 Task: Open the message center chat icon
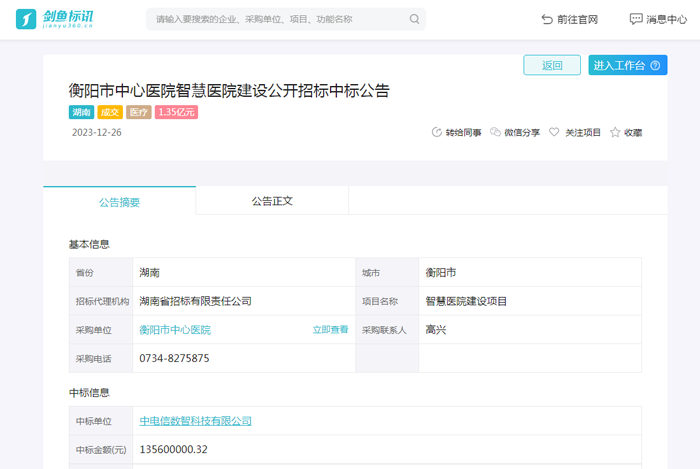pyautogui.click(x=636, y=19)
